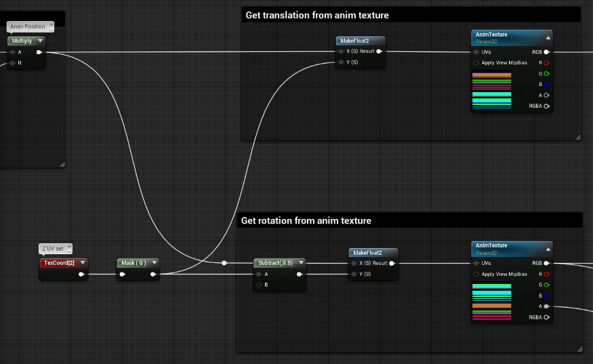
Task: Click the Multiply node's output pin
Action: click(x=39, y=52)
